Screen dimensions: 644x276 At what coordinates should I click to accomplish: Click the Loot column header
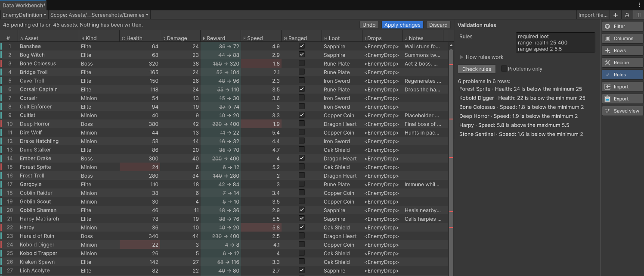click(x=342, y=38)
